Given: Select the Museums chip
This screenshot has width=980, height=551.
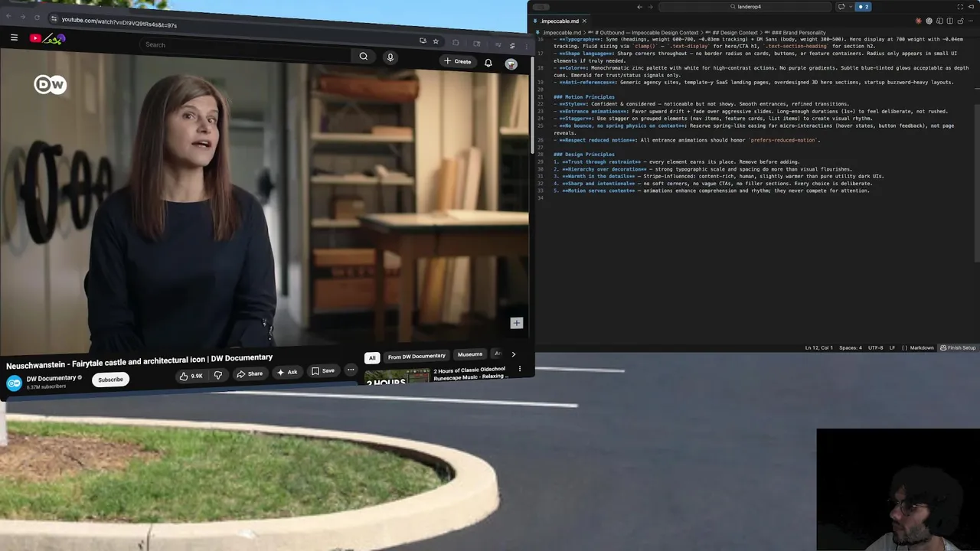Looking at the screenshot, I should point(470,354).
